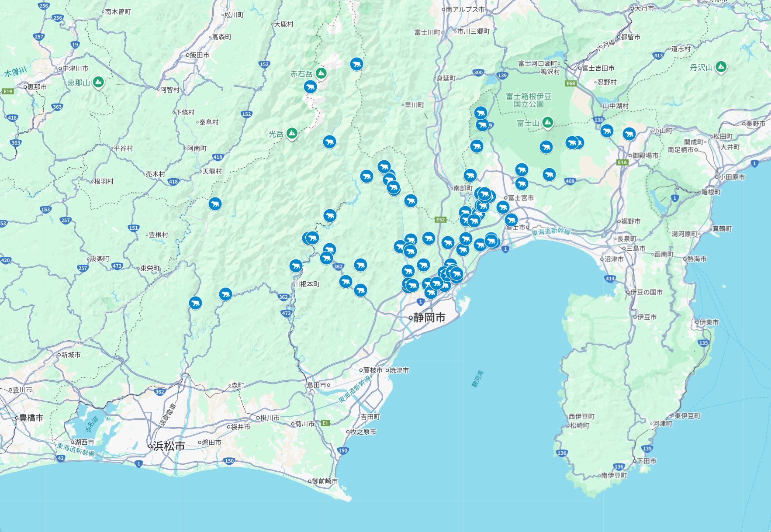The width and height of the screenshot is (771, 532).
Task: Click the bear marker just above 川根本町
Action: coord(296,266)
